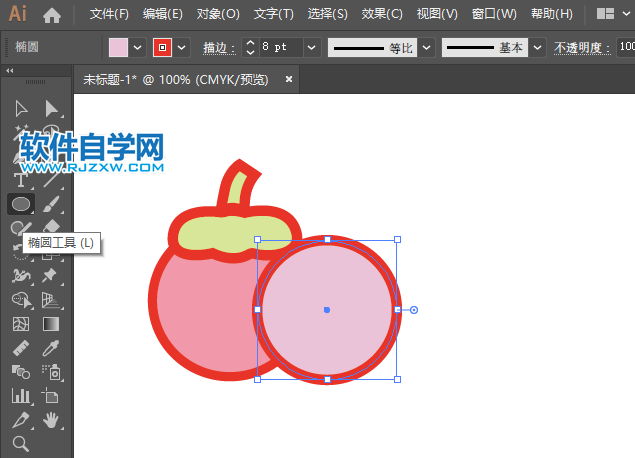Open the 视图(V) menu

[437, 14]
